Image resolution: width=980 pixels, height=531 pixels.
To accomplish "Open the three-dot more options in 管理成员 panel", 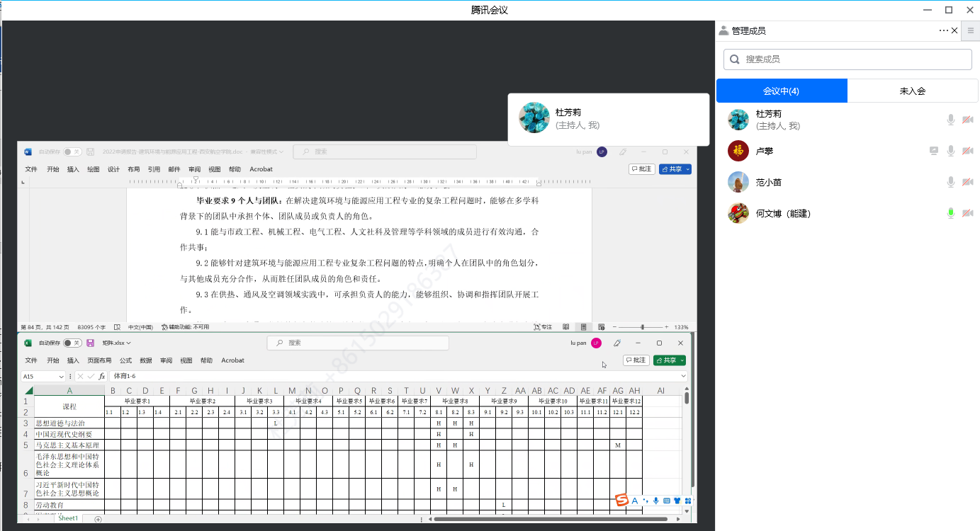I will (943, 30).
